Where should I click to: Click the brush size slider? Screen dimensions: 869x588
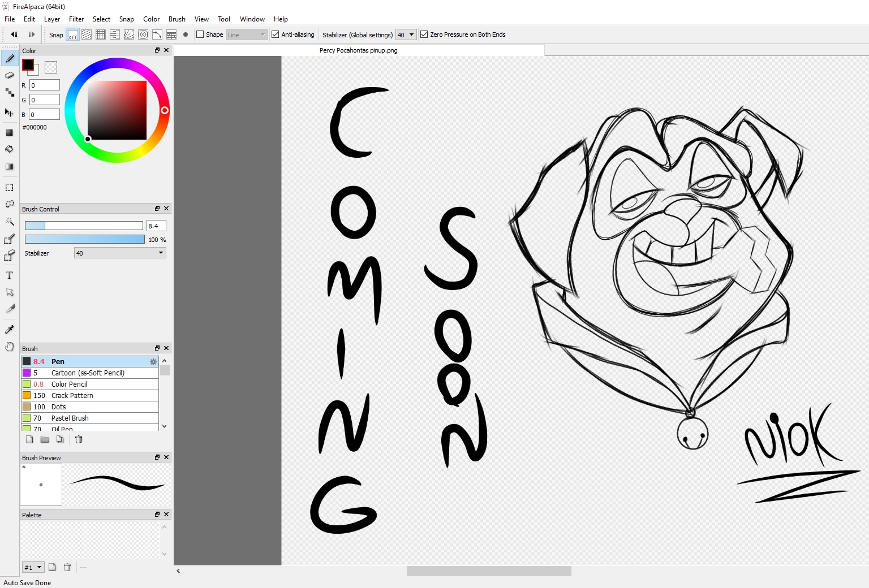[x=84, y=226]
